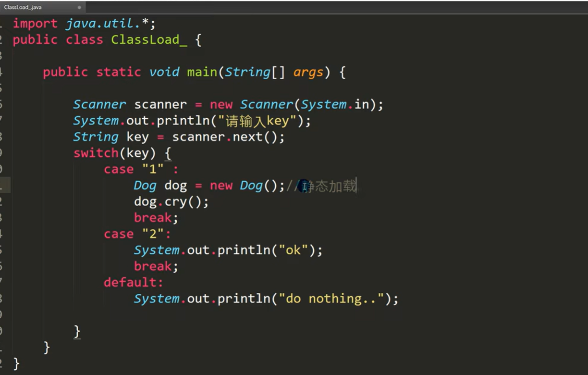Click the case "2" label
This screenshot has height=375, width=588.
137,234
